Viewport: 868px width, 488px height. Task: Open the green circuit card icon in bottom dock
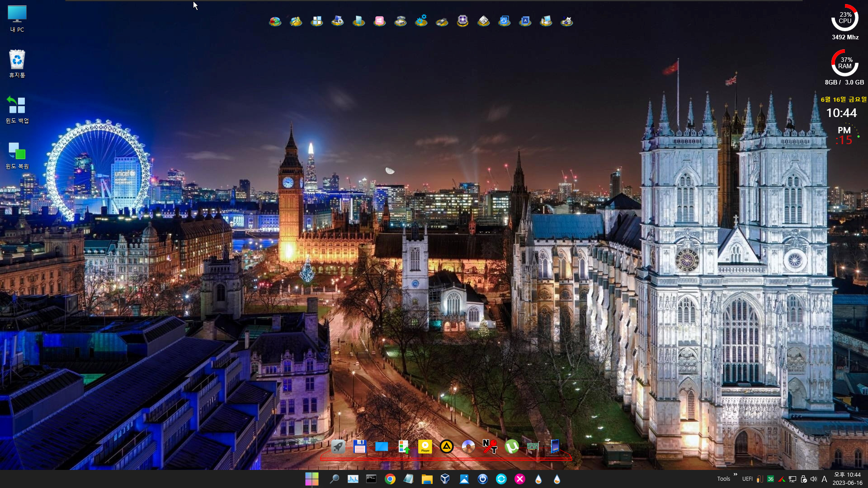pos(533,446)
